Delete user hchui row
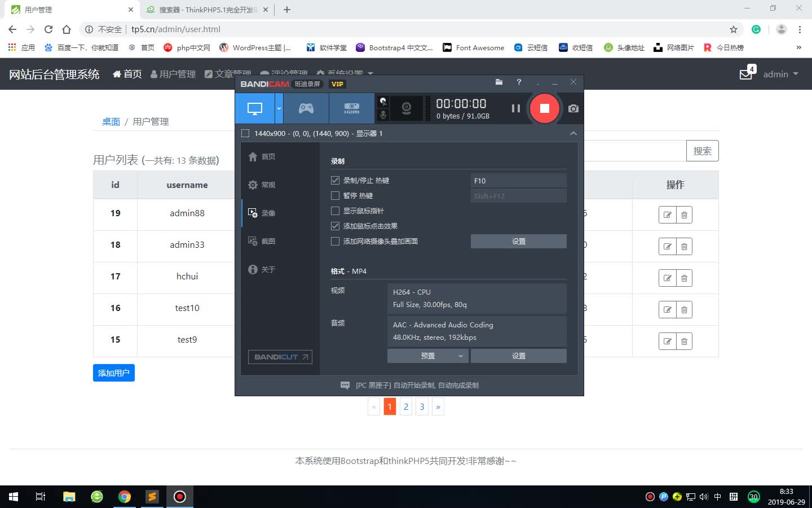 click(684, 278)
